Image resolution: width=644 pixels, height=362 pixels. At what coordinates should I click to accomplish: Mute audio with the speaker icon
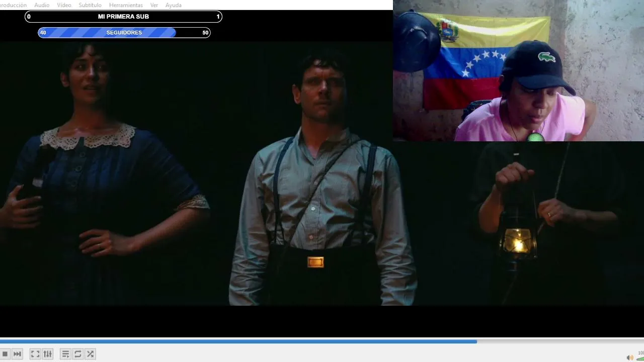[629, 357]
